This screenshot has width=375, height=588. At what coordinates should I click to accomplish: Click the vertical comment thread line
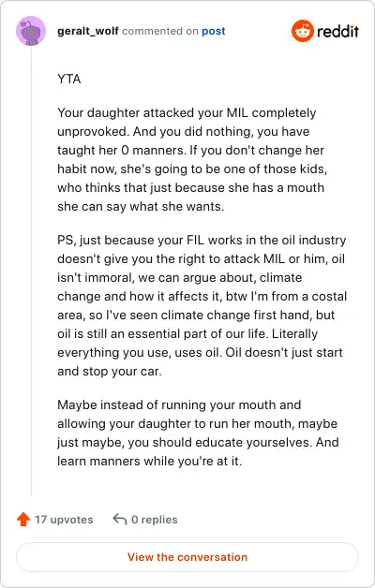31,272
